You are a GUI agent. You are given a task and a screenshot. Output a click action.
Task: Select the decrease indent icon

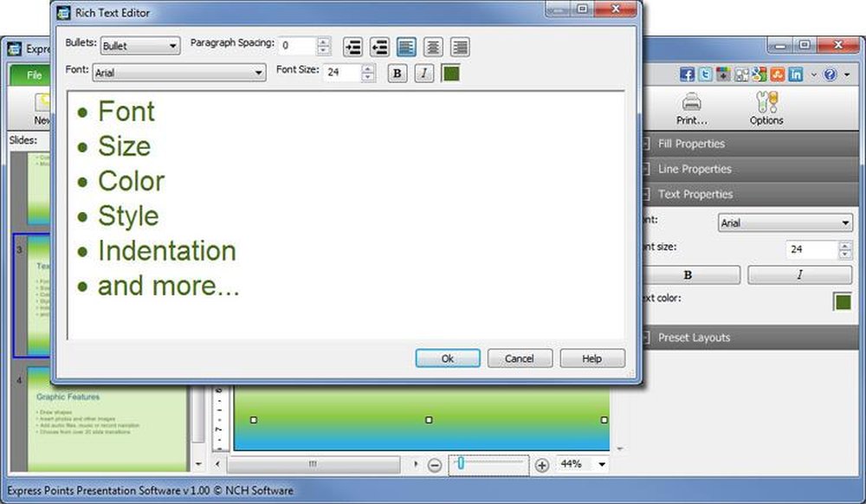(379, 47)
